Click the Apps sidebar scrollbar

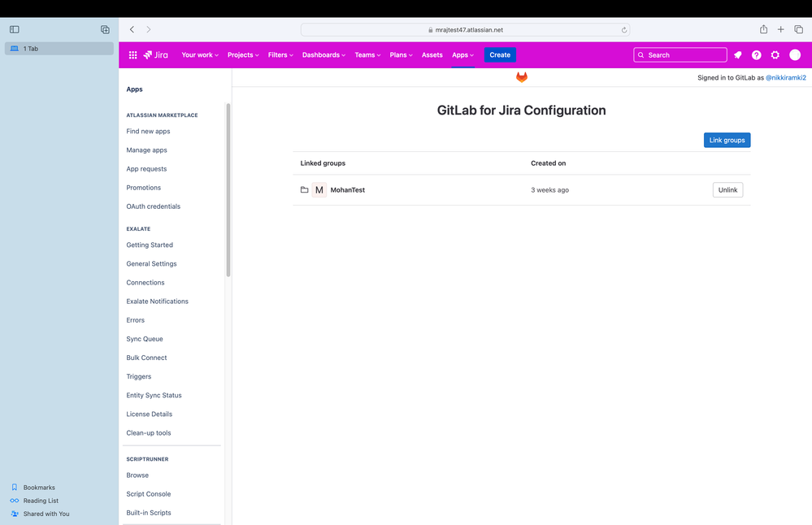click(228, 190)
